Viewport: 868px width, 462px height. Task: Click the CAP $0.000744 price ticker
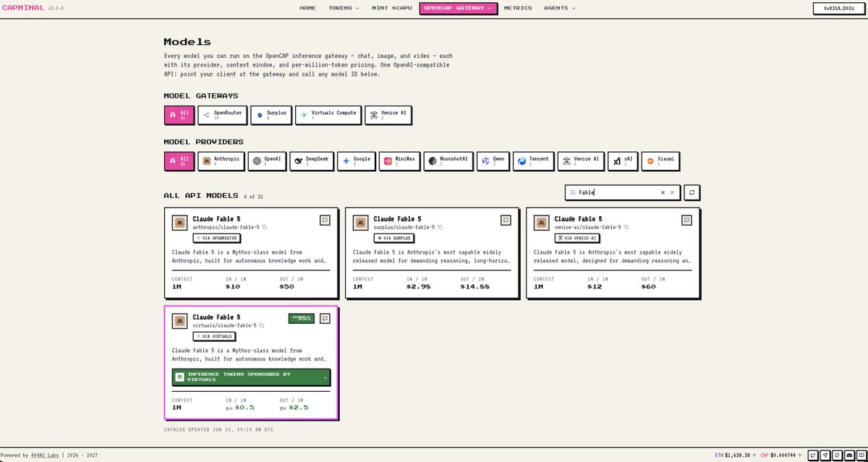click(x=780, y=455)
